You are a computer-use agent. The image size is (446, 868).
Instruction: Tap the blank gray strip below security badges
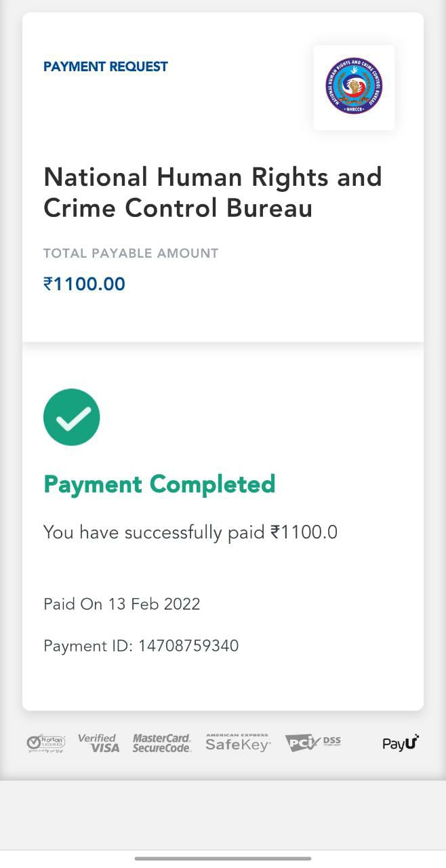coord(223,814)
